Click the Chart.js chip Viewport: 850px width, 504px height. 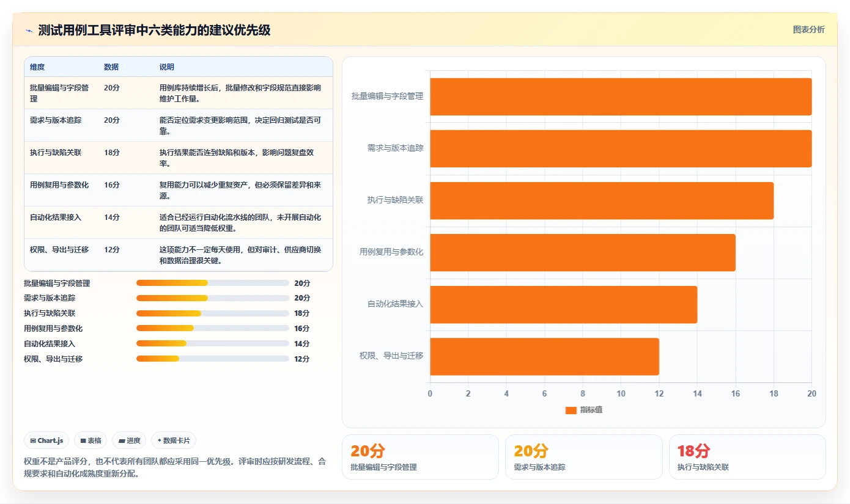click(46, 440)
